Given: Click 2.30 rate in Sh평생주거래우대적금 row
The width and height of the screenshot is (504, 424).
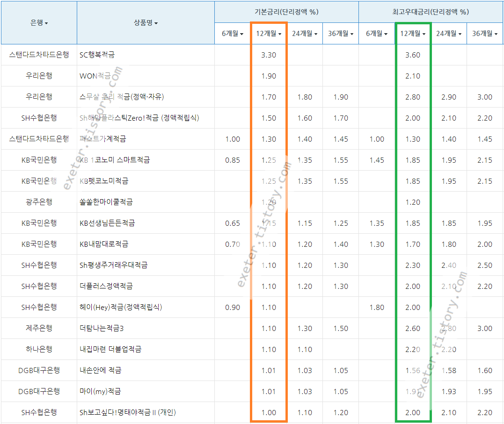Looking at the screenshot, I should click(x=412, y=266).
